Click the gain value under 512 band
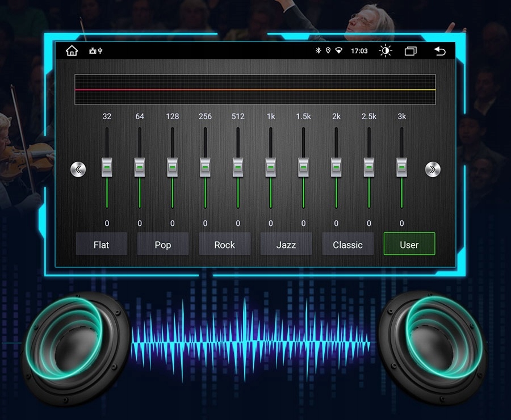Viewport: 511px width, 420px height. (x=238, y=223)
